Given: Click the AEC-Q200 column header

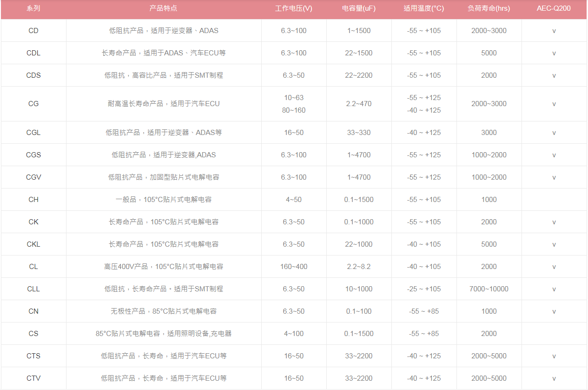Looking at the screenshot, I should pos(554,8).
